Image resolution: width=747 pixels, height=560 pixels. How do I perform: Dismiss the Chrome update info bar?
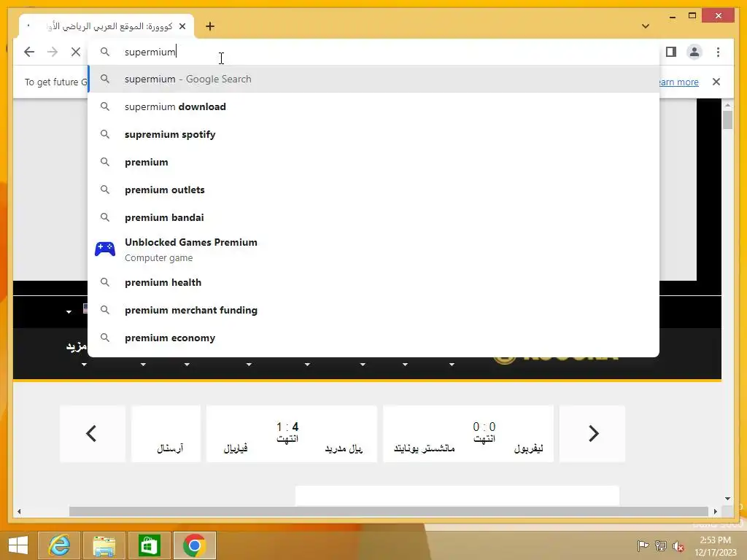pos(716,82)
